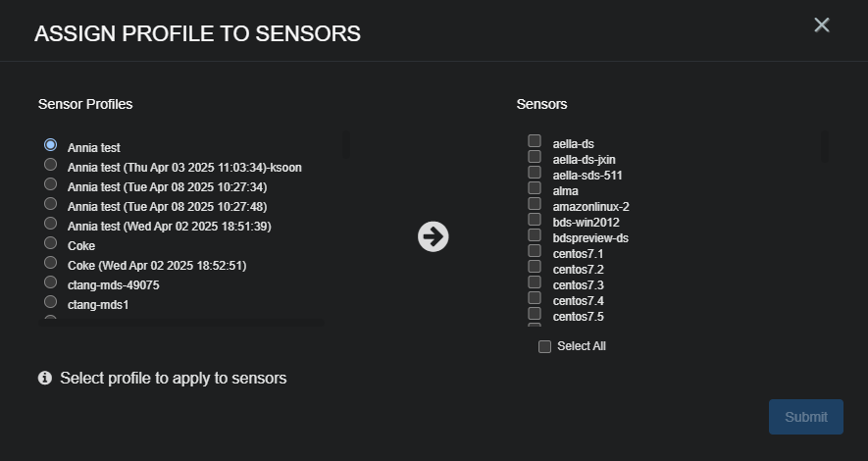Screen dimensions: 868x461
Task: Select the 'Annia test' profile radio button
Action: click(x=51, y=145)
